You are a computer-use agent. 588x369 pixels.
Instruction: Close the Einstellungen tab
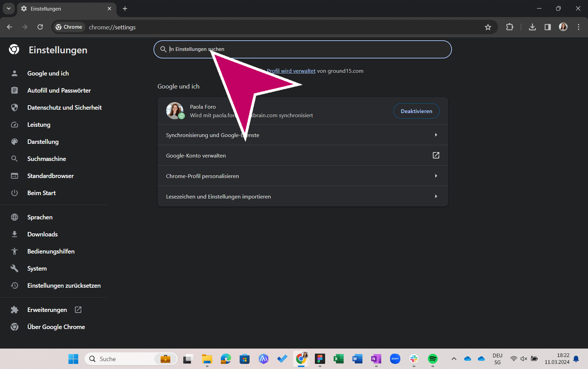pyautogui.click(x=109, y=9)
